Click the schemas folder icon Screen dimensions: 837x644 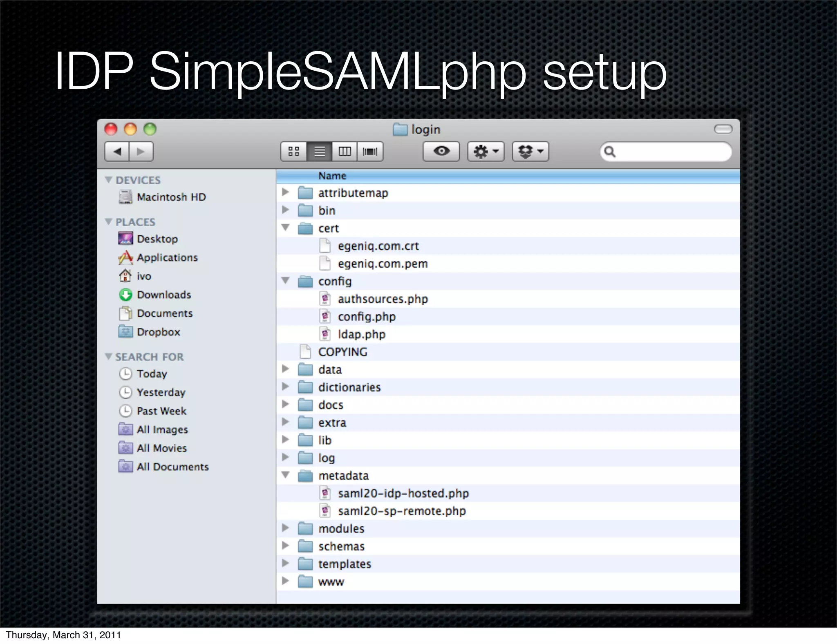pos(305,546)
